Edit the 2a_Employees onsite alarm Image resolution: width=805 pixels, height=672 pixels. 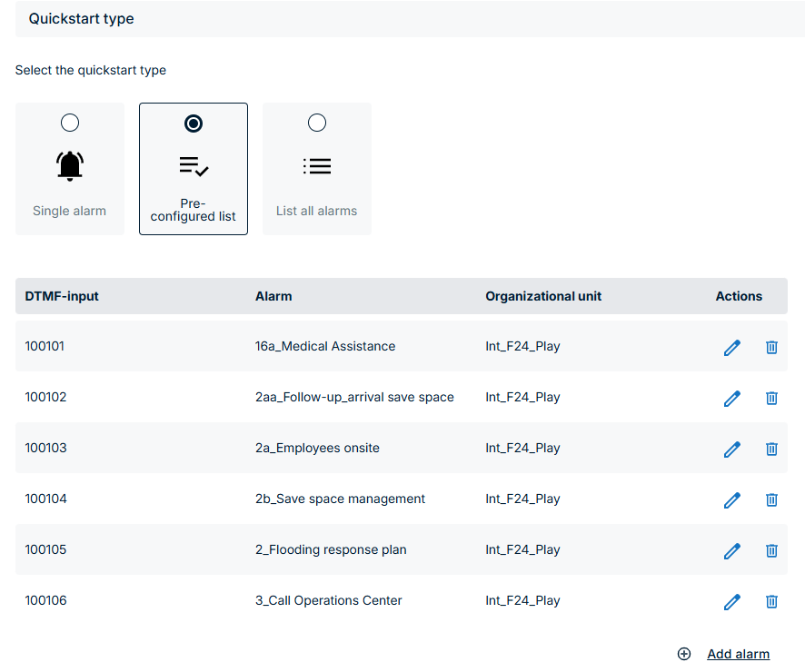732,449
